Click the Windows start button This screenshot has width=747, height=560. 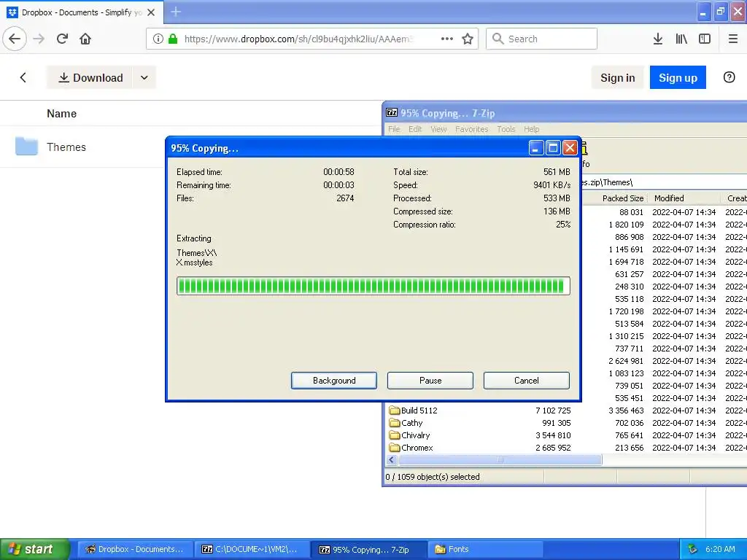(x=34, y=549)
